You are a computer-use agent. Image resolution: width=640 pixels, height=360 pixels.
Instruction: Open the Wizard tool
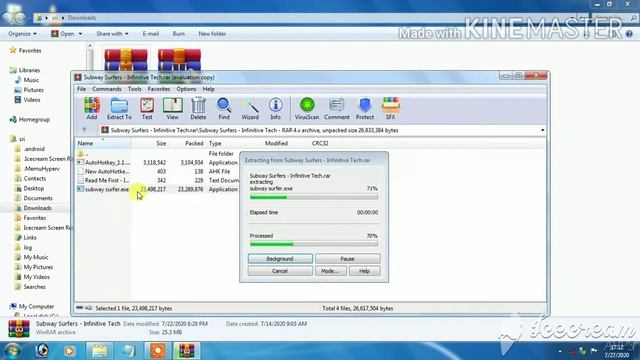point(250,109)
